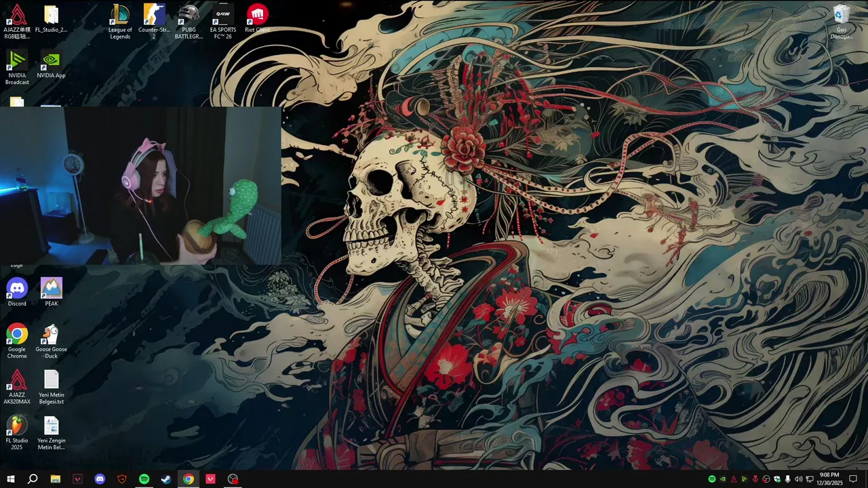The height and width of the screenshot is (488, 868).
Task: Open Steam from the taskbar
Action: pos(166,479)
